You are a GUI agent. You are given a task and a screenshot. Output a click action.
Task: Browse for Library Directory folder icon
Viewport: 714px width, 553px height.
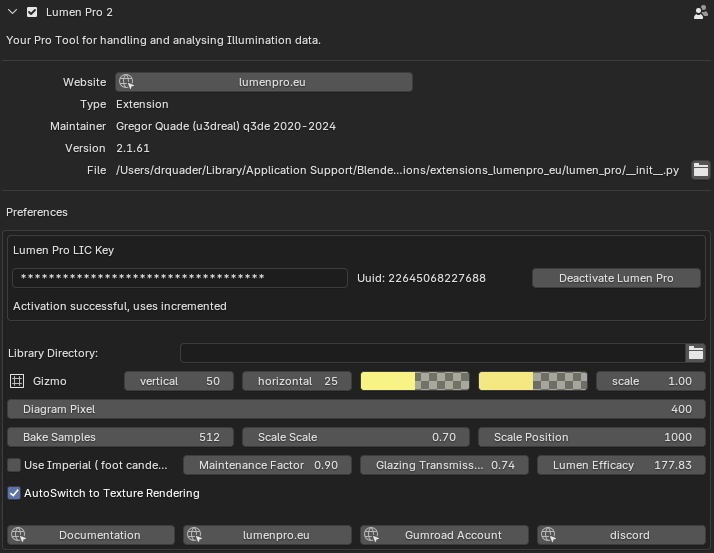point(696,353)
